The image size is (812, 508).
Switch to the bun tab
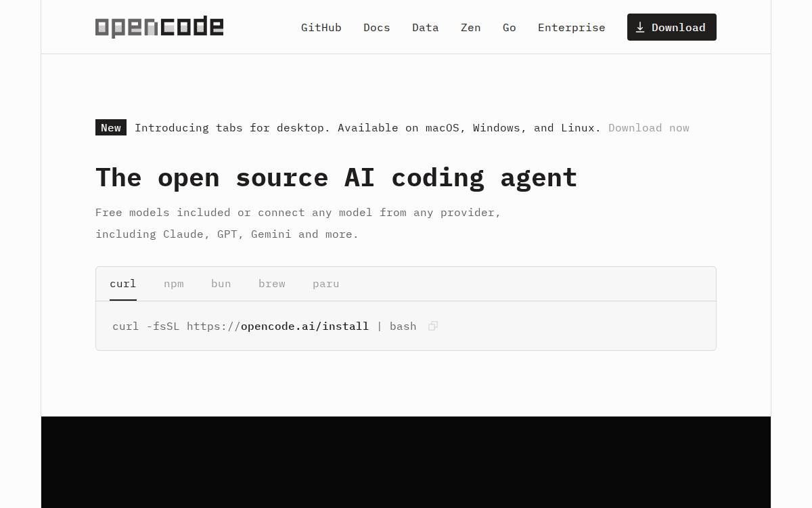click(x=221, y=284)
